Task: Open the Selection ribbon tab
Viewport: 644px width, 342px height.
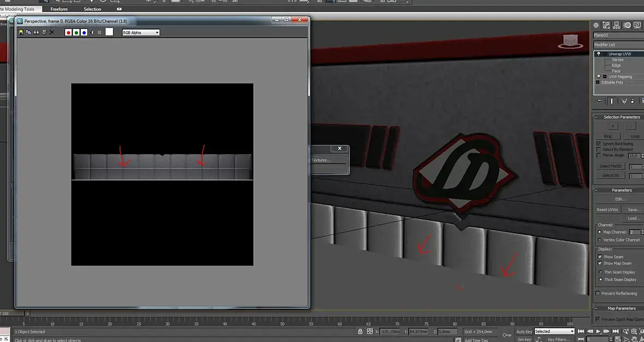Action: (92, 9)
